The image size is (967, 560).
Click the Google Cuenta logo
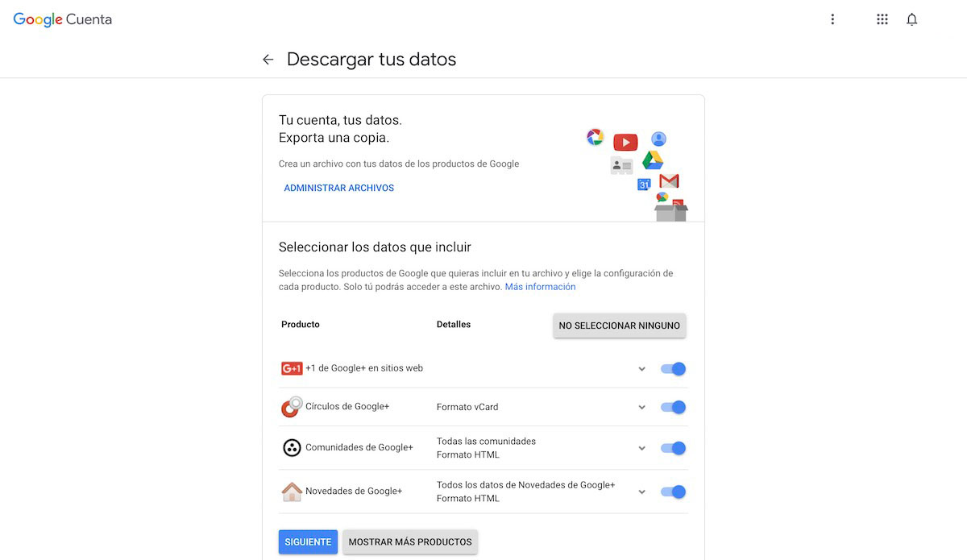pos(63,19)
